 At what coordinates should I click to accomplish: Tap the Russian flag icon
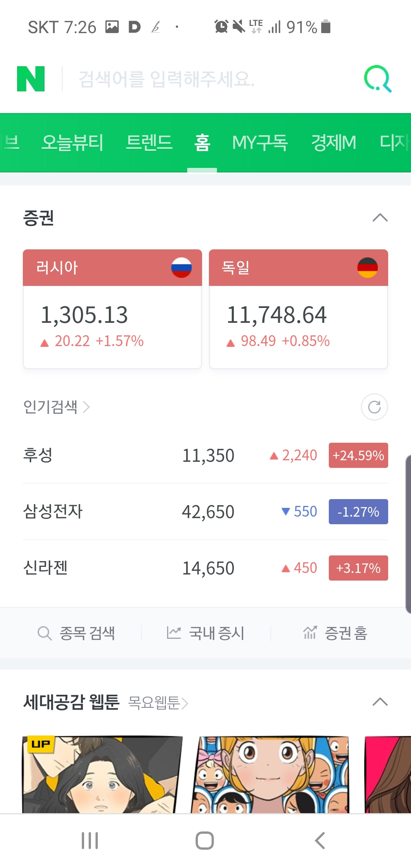click(x=182, y=267)
